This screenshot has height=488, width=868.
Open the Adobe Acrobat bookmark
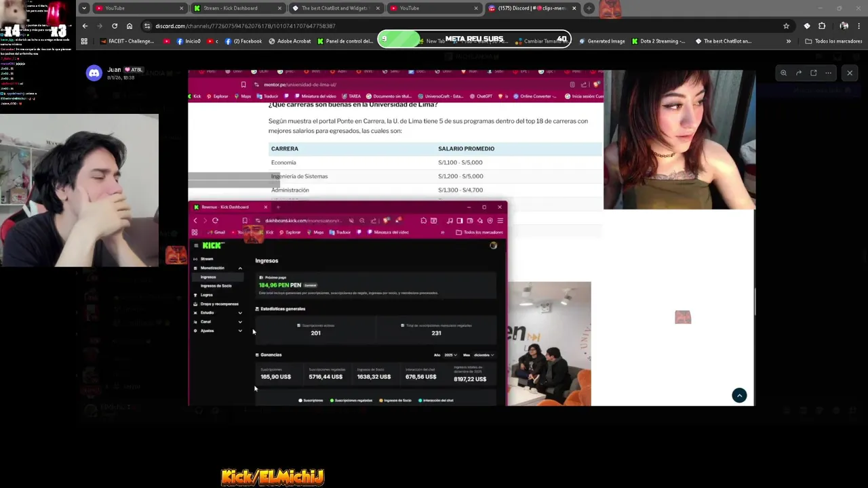290,41
